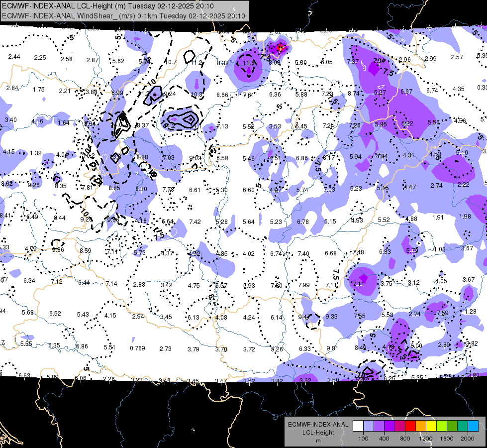
Task: Select the map value 6.05
Action: pos(326,62)
